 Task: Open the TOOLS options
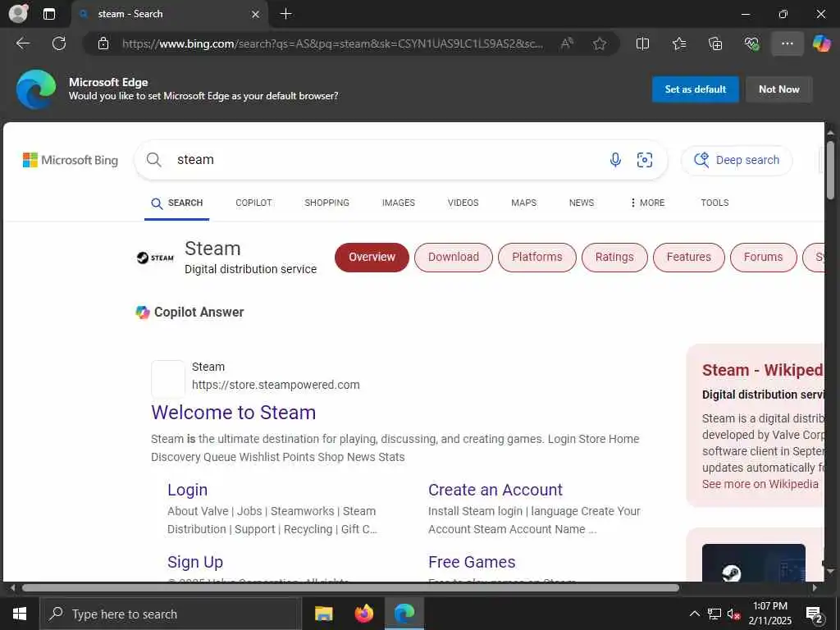[x=714, y=203]
